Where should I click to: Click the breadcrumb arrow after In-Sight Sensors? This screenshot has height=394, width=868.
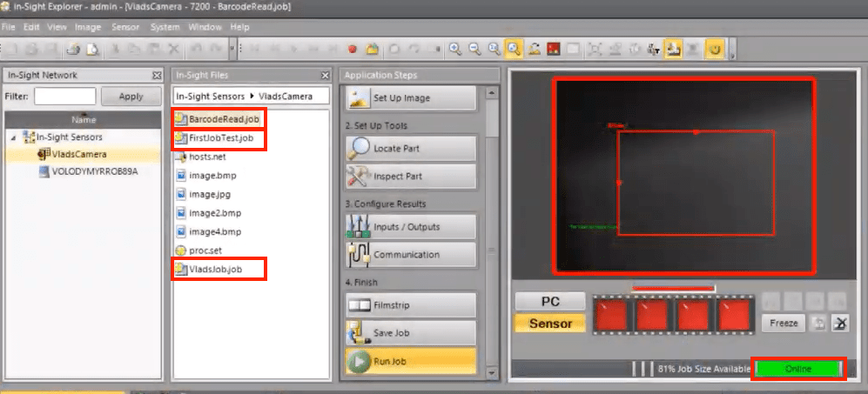click(x=252, y=97)
